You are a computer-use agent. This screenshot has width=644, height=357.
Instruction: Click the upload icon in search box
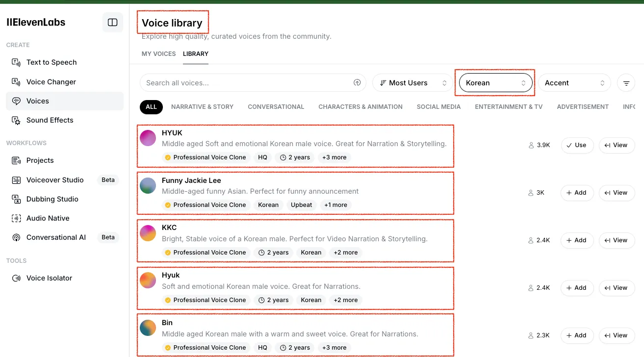(x=357, y=83)
